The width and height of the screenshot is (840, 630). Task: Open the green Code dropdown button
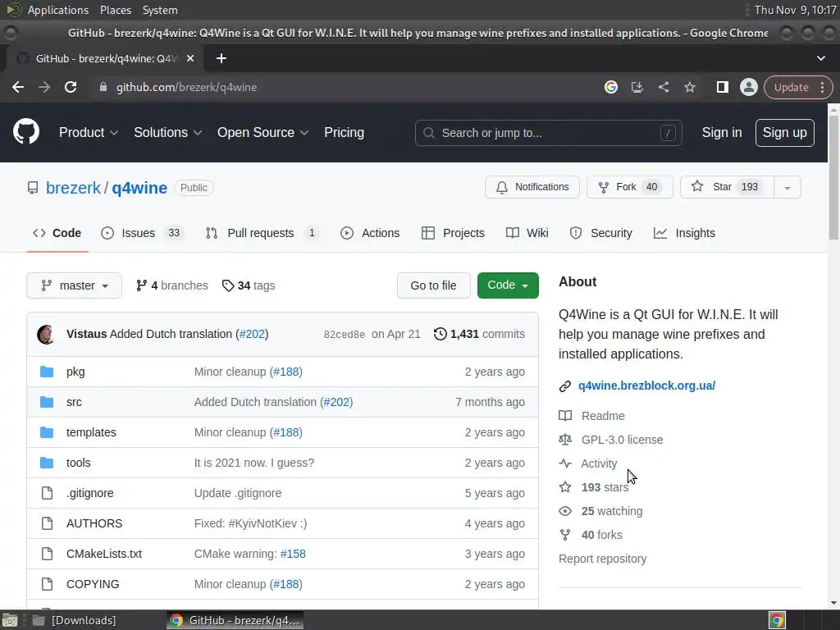pos(508,285)
